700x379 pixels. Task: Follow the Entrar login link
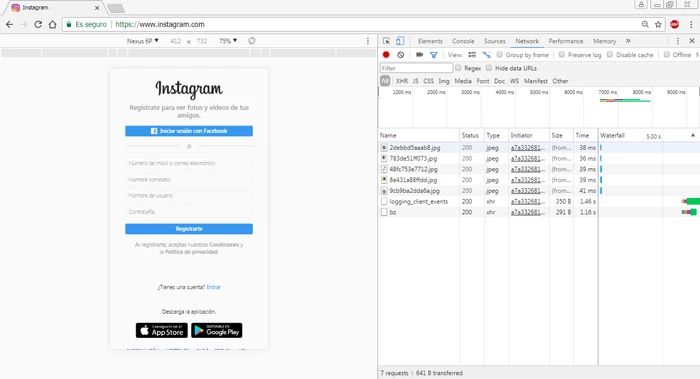(213, 287)
